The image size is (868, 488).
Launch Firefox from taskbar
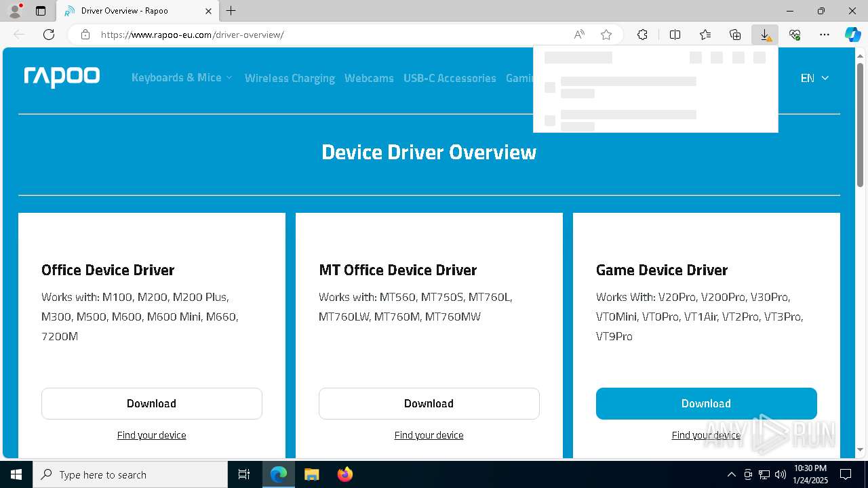(x=344, y=474)
